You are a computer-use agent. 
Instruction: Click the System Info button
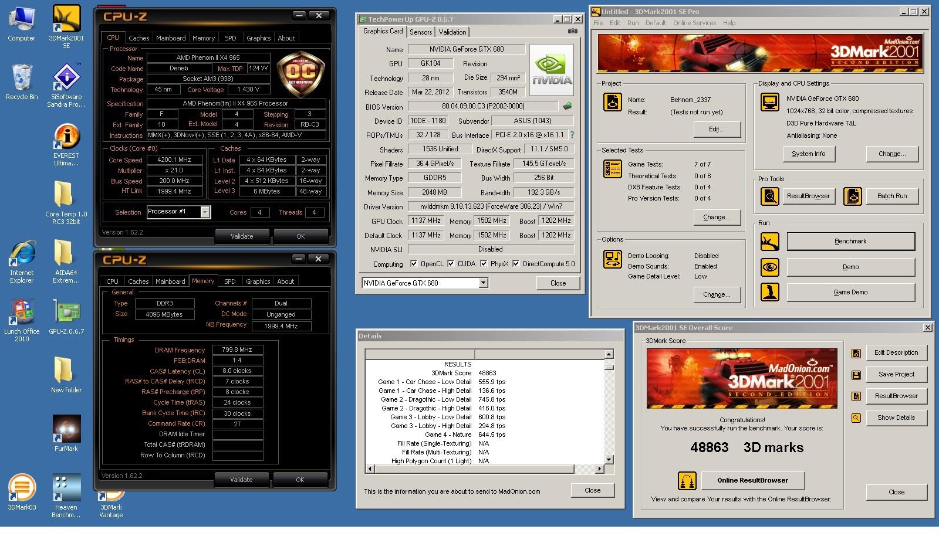tap(808, 154)
